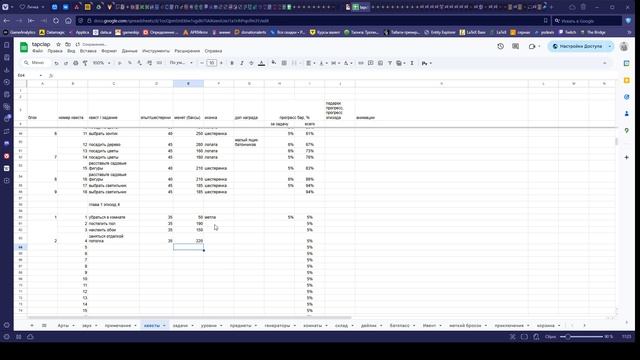Viewport: 640px width, 360px height.
Task: Toggle strikethrough formatting
Action: tap(251, 63)
